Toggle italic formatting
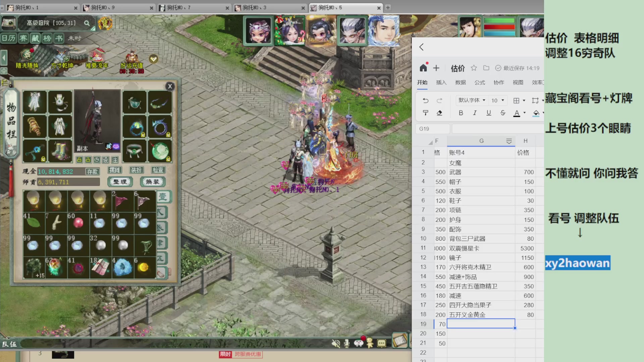 click(x=475, y=113)
